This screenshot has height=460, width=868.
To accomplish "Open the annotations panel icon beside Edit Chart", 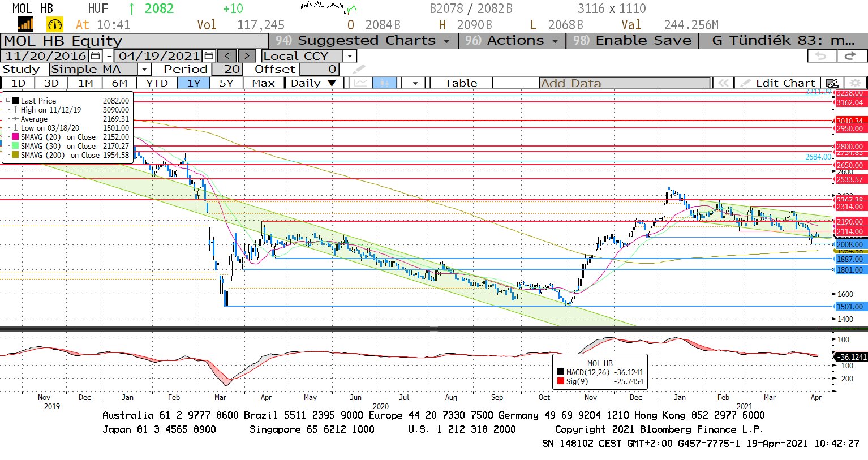I will (x=832, y=83).
